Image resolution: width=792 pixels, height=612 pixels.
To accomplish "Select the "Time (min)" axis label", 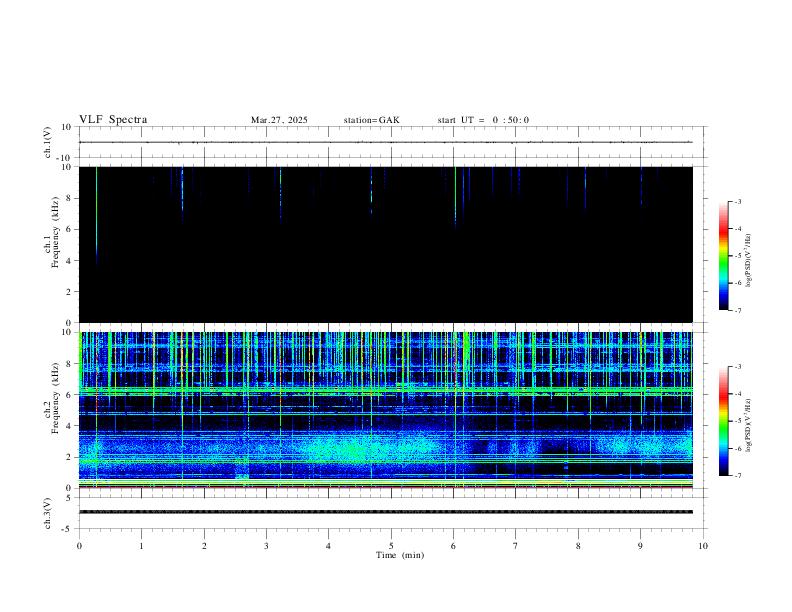I will click(x=400, y=555).
